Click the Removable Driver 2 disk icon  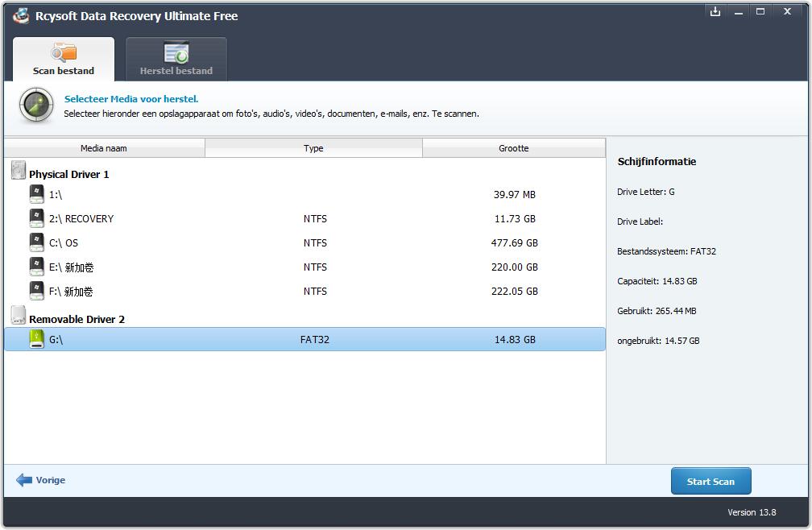tap(19, 317)
